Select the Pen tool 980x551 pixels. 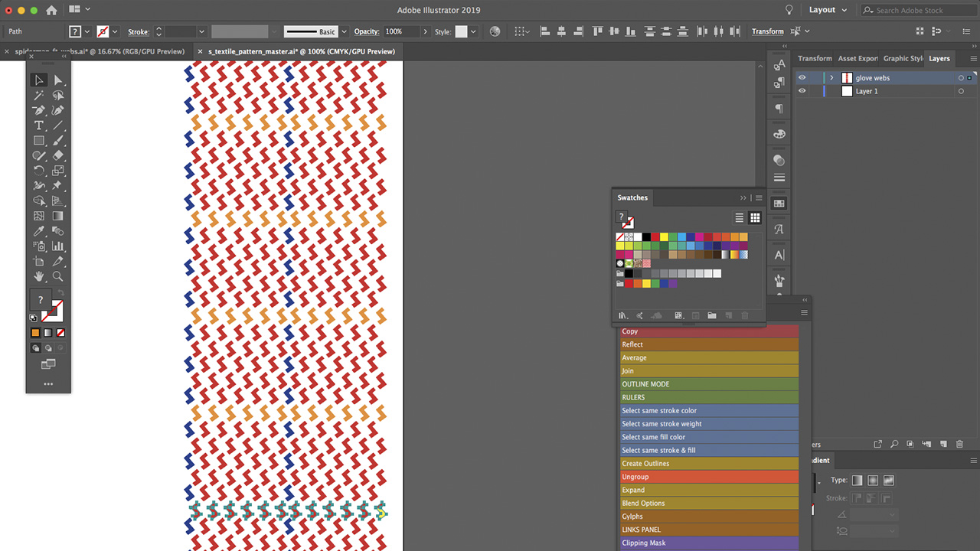(x=39, y=109)
